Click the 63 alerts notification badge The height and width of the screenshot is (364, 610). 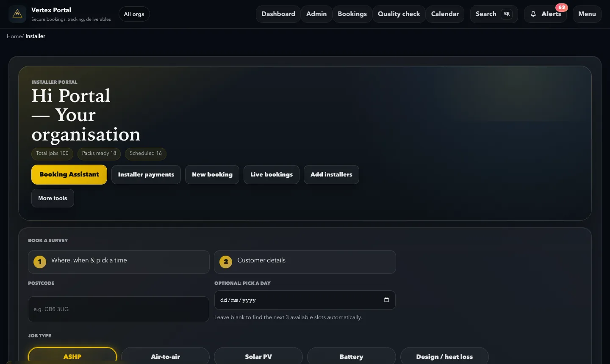pyautogui.click(x=562, y=7)
